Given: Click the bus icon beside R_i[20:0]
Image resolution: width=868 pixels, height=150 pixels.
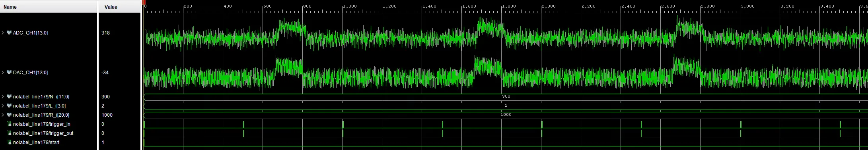Looking at the screenshot, I should (9, 115).
